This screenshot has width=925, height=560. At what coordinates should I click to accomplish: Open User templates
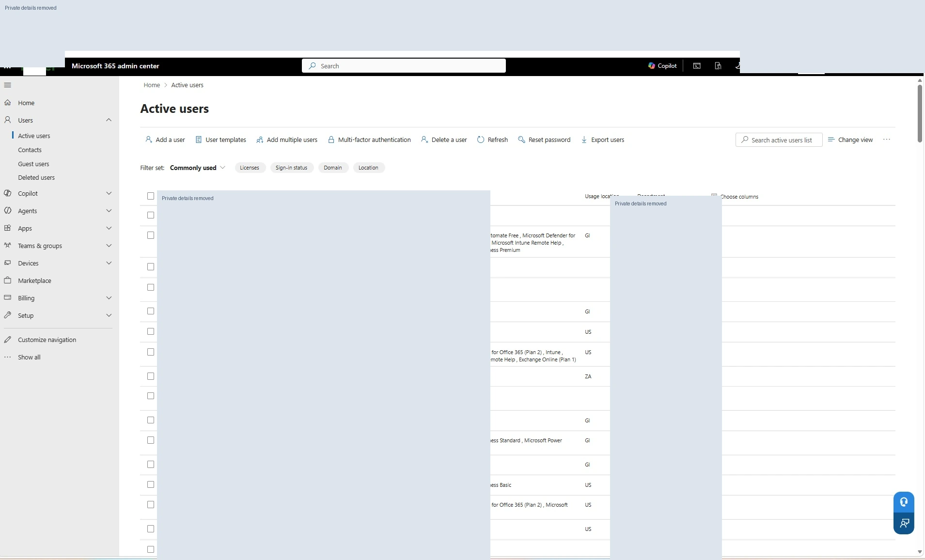pos(220,140)
